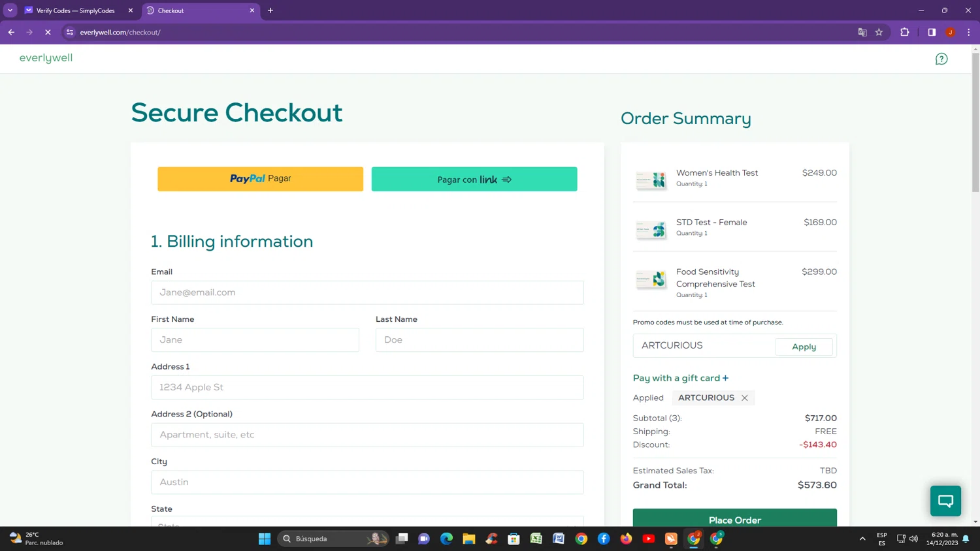Open Microsoft Edge from taskbar
Viewport: 980px width, 551px height.
tap(446, 539)
